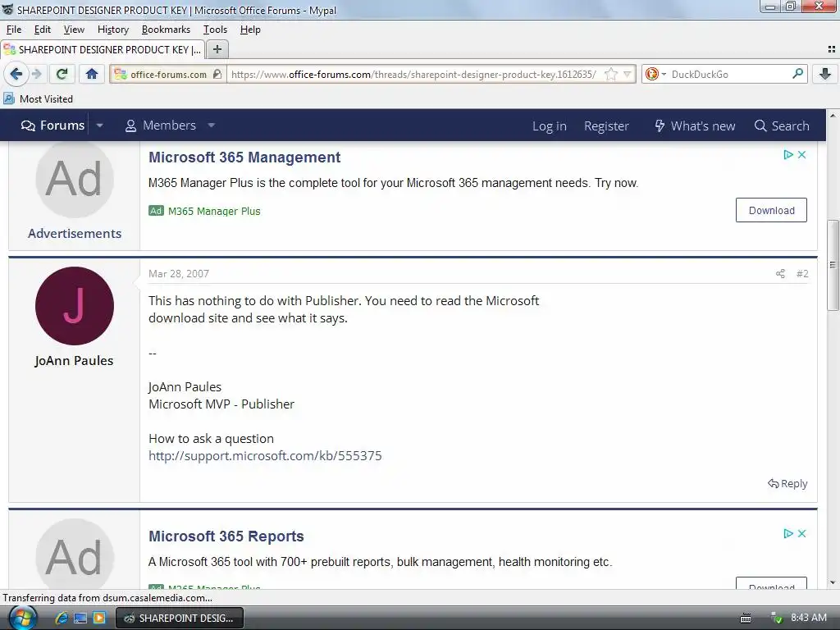This screenshot has width=840, height=630.
Task: Open the list-all-tabs icon
Action: pyautogui.click(x=832, y=49)
